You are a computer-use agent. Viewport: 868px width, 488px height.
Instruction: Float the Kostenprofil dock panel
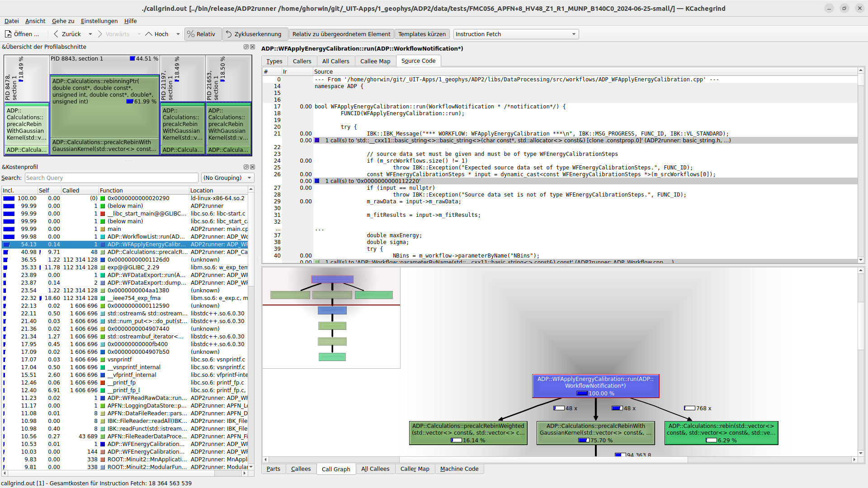[246, 167]
